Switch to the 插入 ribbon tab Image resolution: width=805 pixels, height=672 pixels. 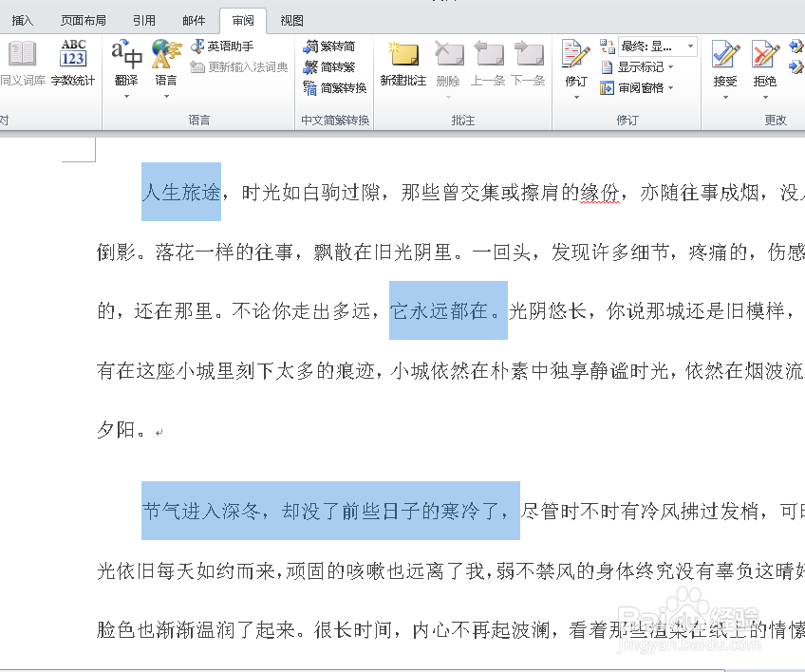pyautogui.click(x=23, y=19)
